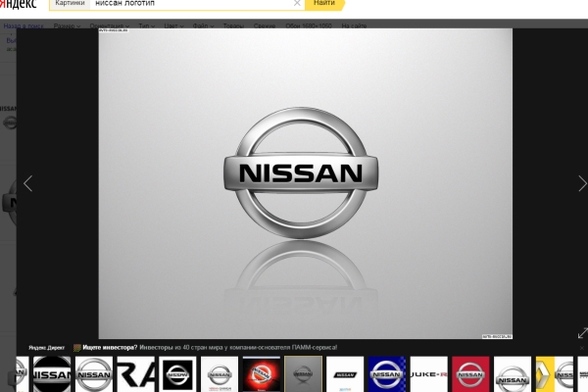
Task: Open the 'Ищете инвестора?' ad link
Action: (110, 348)
